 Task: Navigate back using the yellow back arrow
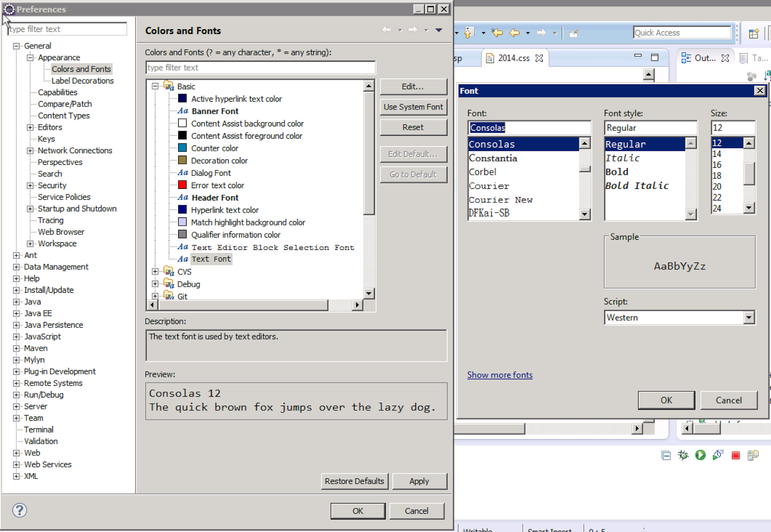click(516, 33)
